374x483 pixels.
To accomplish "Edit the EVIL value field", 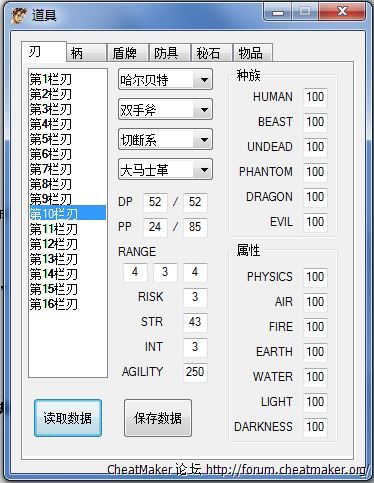I will pyautogui.click(x=315, y=222).
